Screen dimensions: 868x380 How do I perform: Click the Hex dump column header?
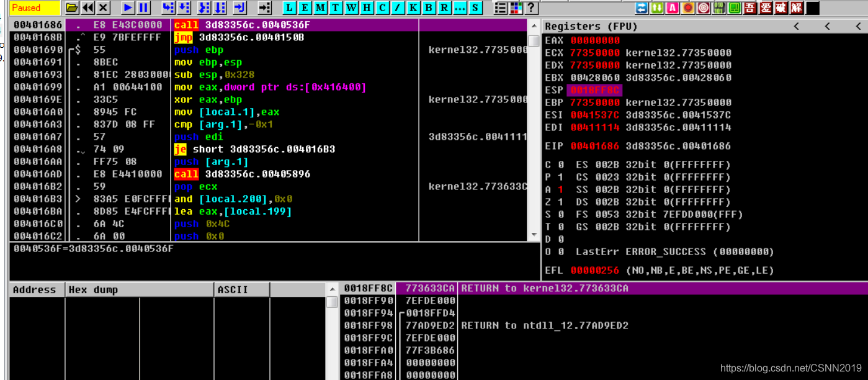coord(140,289)
